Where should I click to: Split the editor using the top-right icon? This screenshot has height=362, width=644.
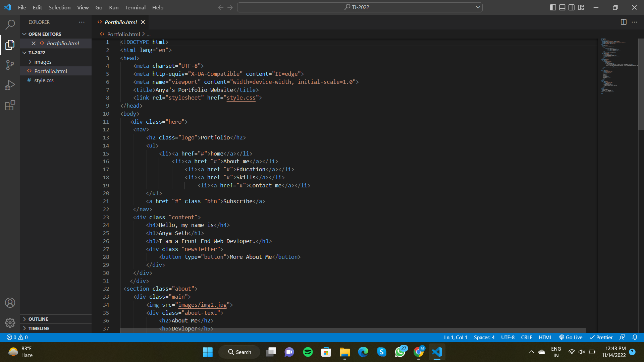tap(624, 22)
